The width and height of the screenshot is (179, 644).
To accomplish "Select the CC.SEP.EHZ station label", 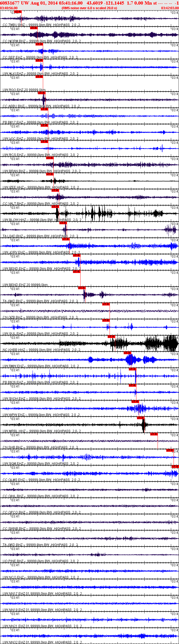I will point(40,57).
